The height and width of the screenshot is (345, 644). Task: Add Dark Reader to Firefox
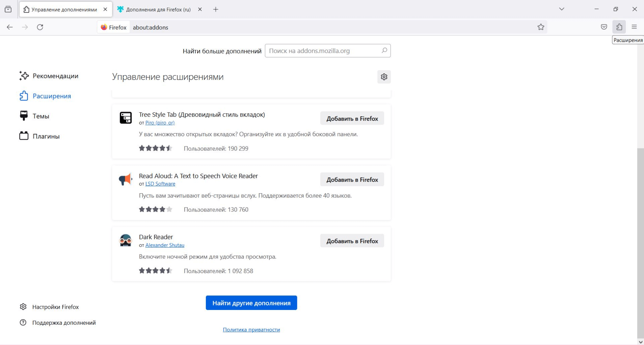click(x=352, y=241)
